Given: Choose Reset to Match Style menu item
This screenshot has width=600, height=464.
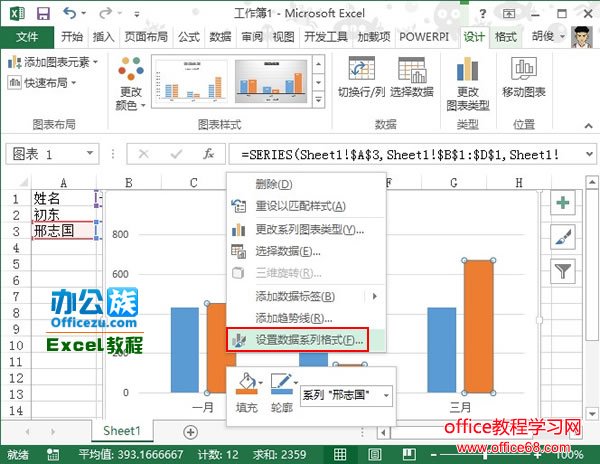Looking at the screenshot, I should [x=306, y=207].
